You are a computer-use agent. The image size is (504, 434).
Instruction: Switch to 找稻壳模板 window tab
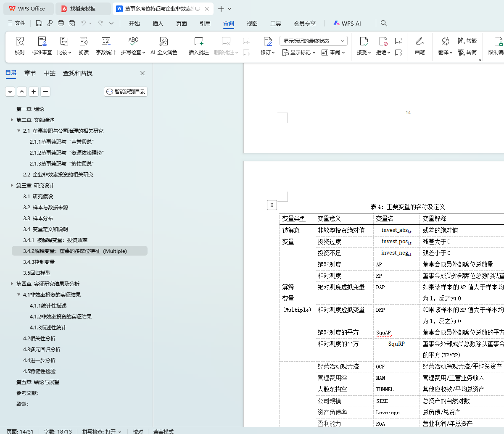[83, 9]
